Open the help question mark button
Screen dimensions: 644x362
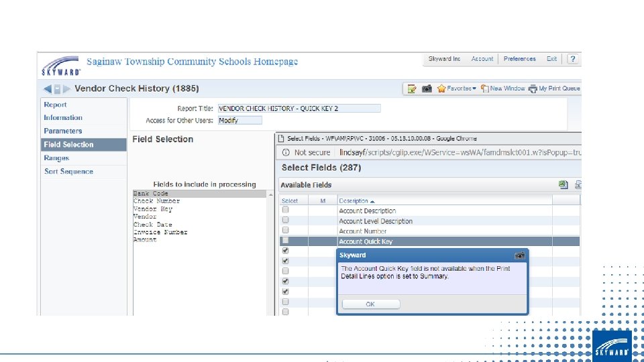[x=572, y=59]
